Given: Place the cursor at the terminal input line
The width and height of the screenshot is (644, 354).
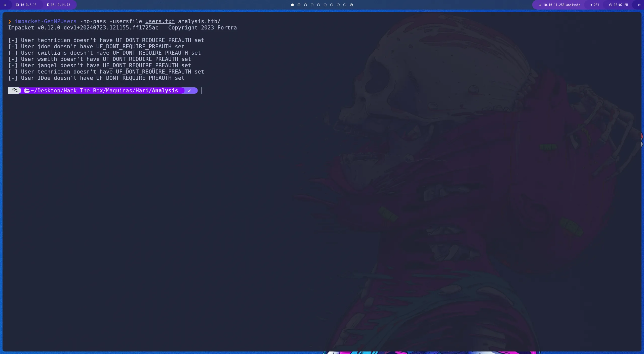Looking at the screenshot, I should [201, 90].
